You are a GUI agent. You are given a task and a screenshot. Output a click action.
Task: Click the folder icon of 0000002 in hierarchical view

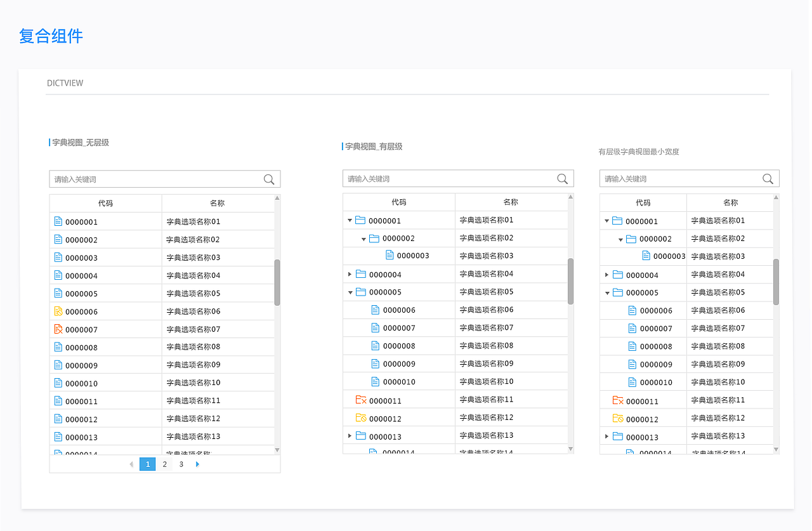[x=374, y=239]
